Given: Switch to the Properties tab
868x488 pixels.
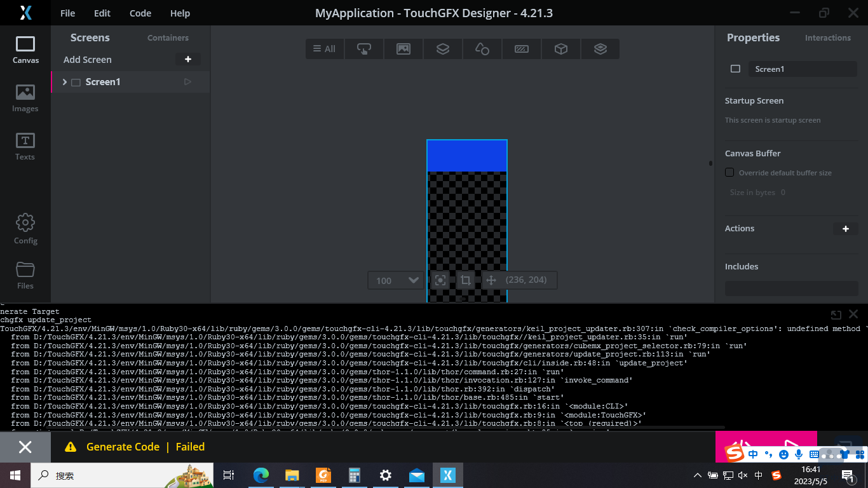Looking at the screenshot, I should tap(753, 37).
